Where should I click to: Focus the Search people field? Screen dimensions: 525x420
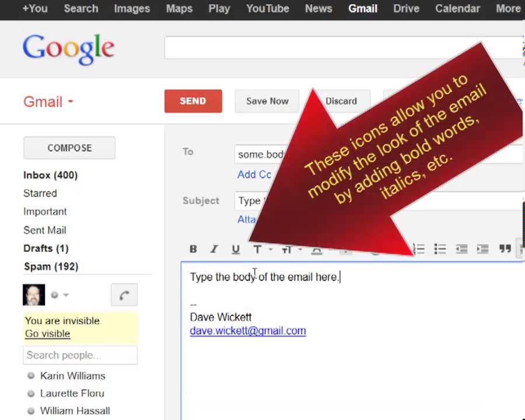(x=80, y=355)
